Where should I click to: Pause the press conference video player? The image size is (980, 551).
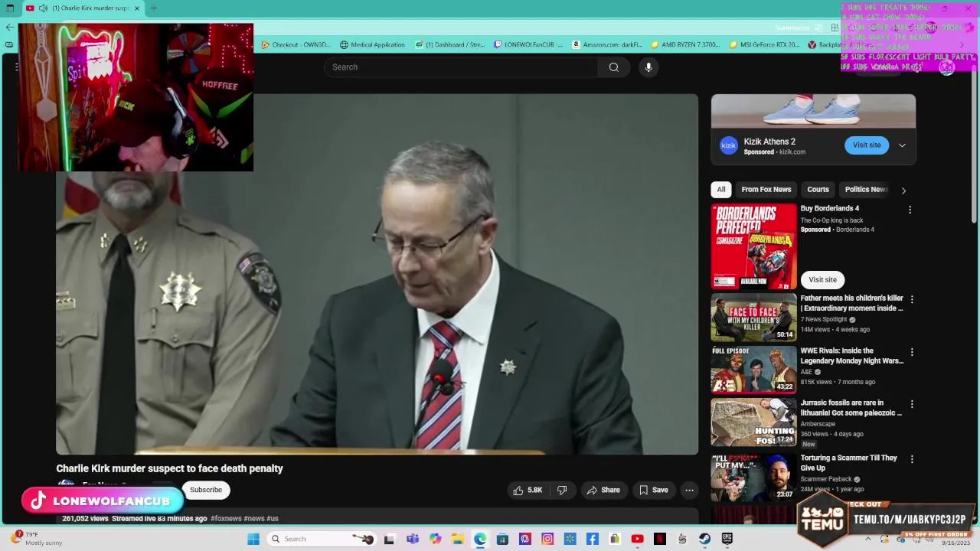377,274
